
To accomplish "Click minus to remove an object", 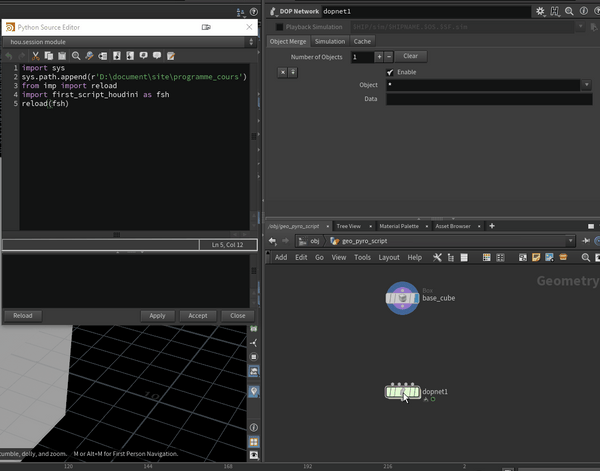I will tap(388, 57).
